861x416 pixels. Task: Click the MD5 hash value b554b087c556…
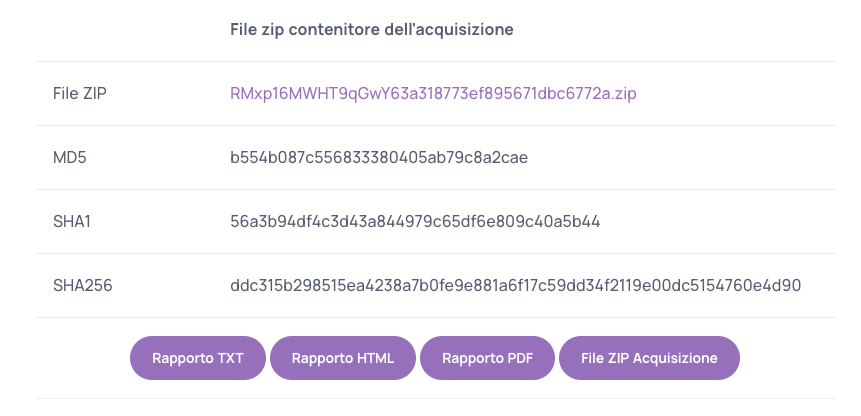pos(379,158)
